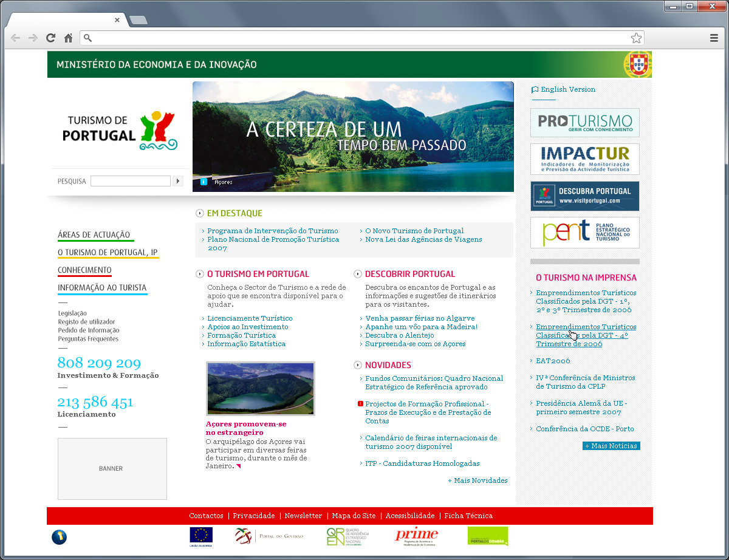Open the Áreas de Actuação menu
729x560 pixels.
click(x=94, y=235)
